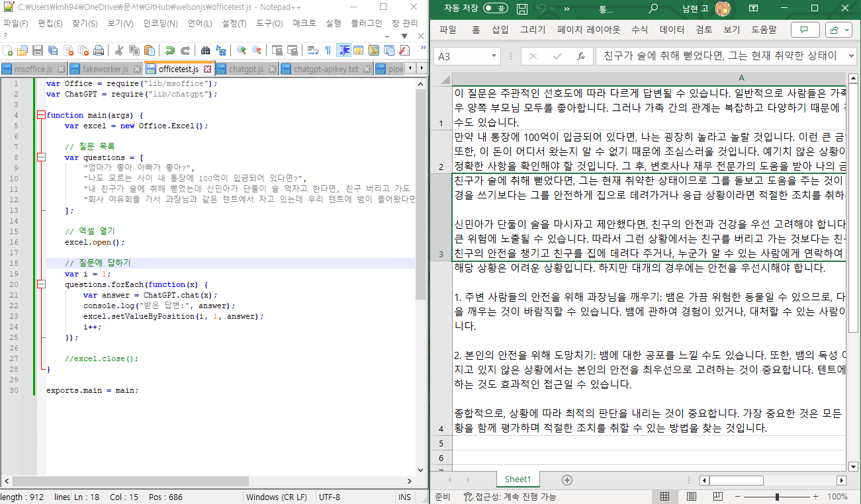Screen dimensions: 861x504
Task: Expand Excel quick access toolbar chevron
Action: pyautogui.click(x=567, y=9)
